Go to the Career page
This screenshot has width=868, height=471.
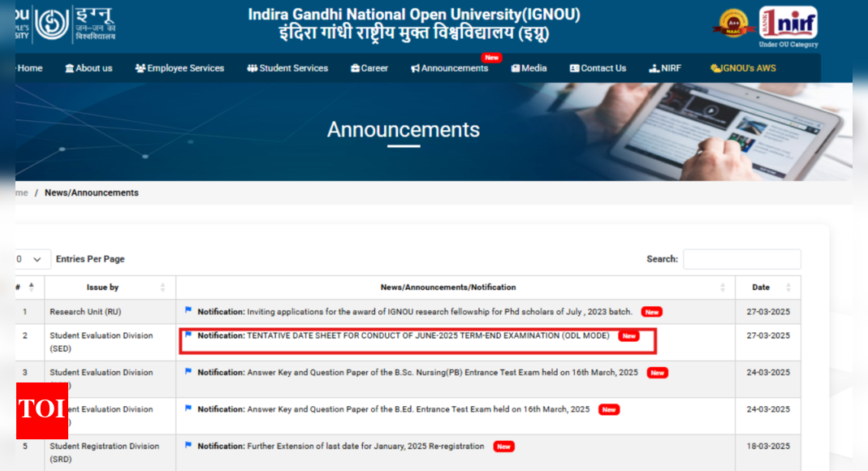pos(369,68)
